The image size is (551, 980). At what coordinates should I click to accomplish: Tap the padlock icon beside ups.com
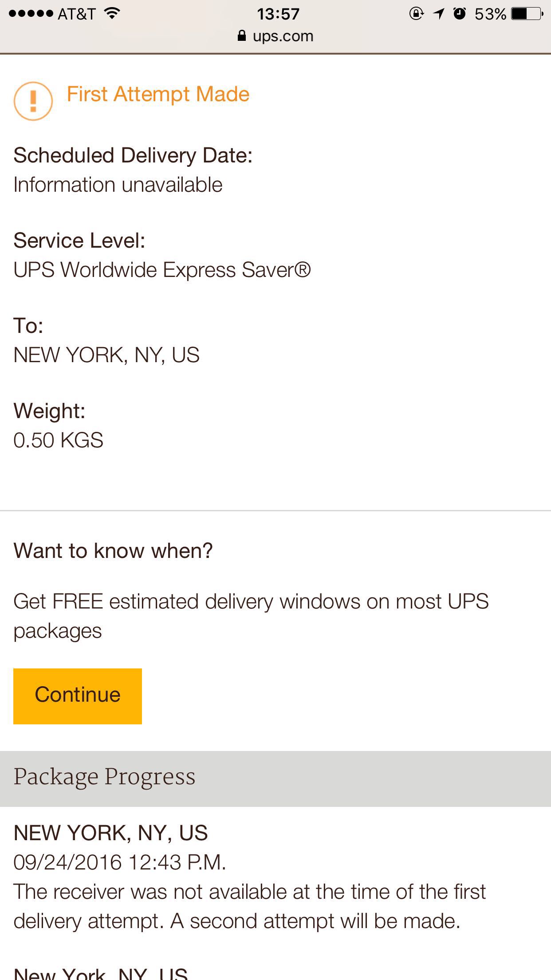click(242, 36)
